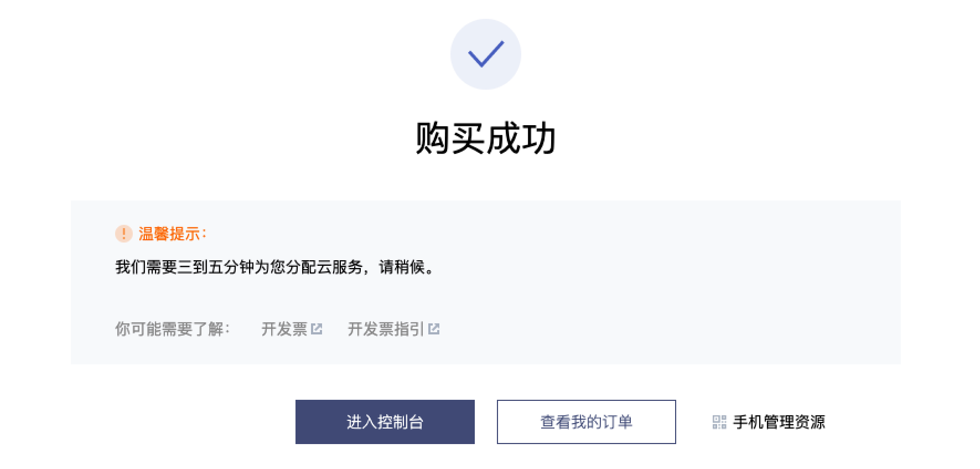980x469 pixels.
Task: Click the blue success checkmark icon
Action: click(x=486, y=54)
